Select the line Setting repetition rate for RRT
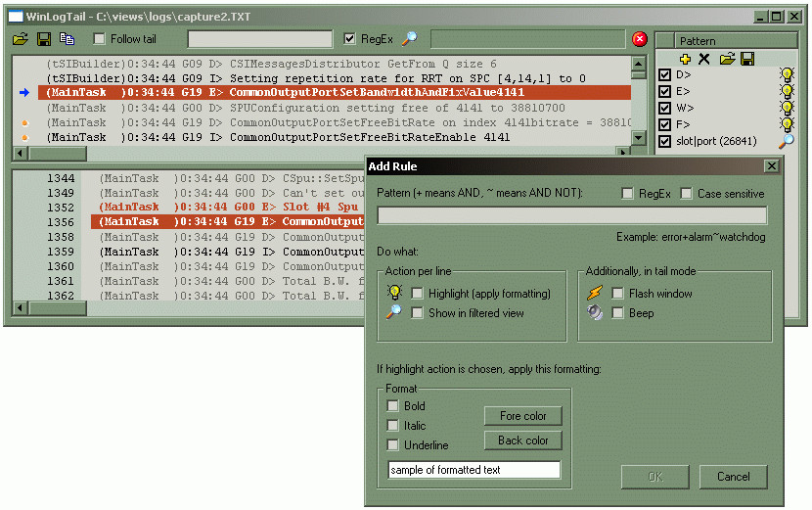This screenshot has width=812, height=510. coord(335,78)
